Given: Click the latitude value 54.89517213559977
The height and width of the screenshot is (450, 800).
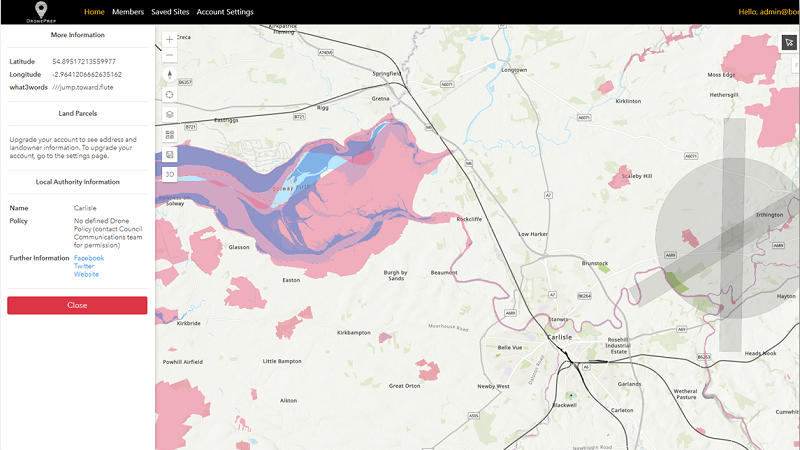Looking at the screenshot, I should [x=84, y=62].
